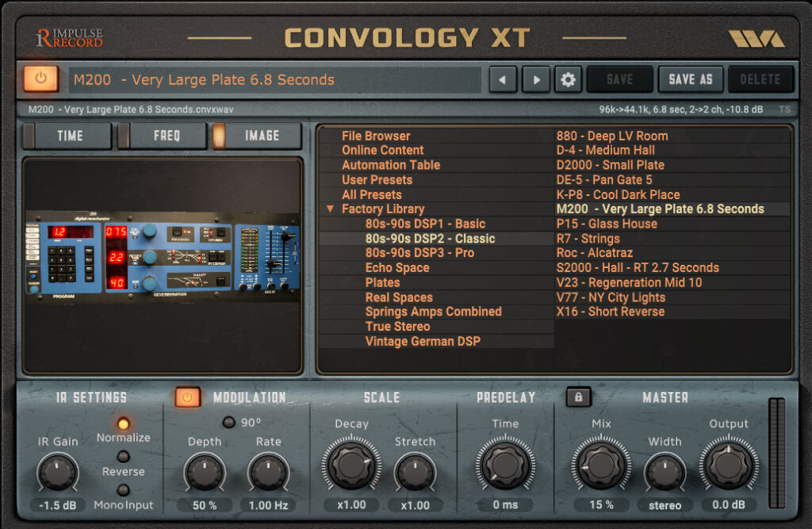Click the reverb hardware image thumbnail
The width and height of the screenshot is (812, 529).
[x=162, y=256]
